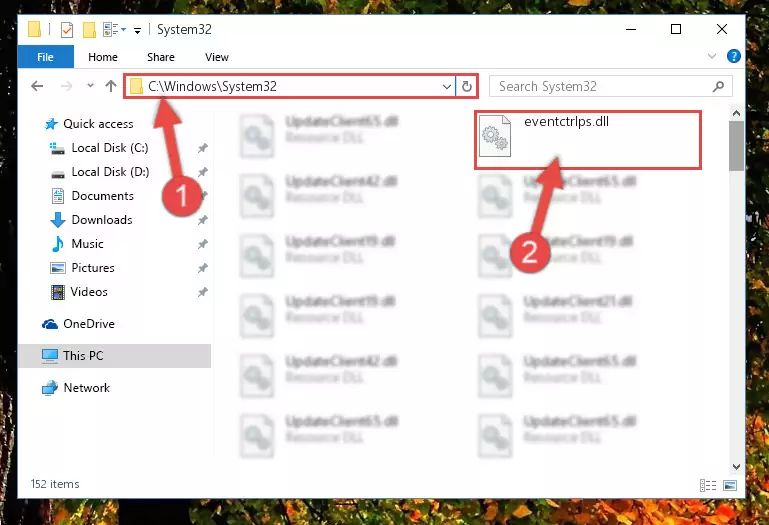Click the pin icon next to Local Disk (D:)
The image size is (769, 525).
pyautogui.click(x=203, y=172)
